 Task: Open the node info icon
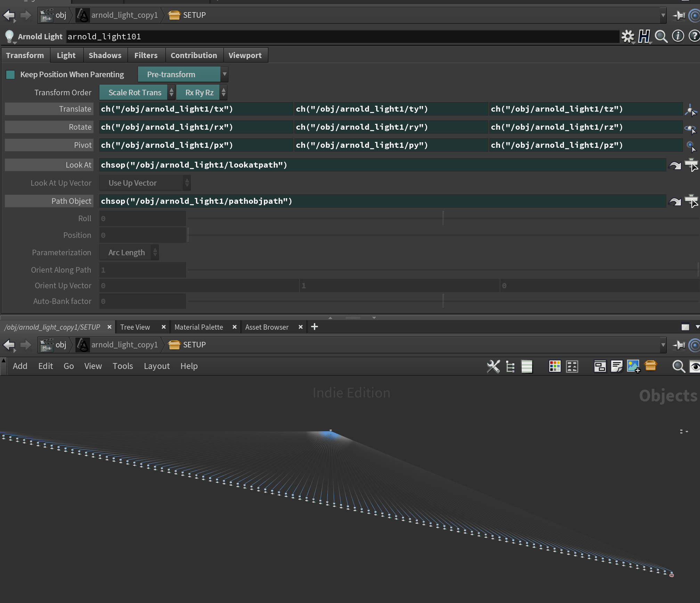pyautogui.click(x=677, y=36)
